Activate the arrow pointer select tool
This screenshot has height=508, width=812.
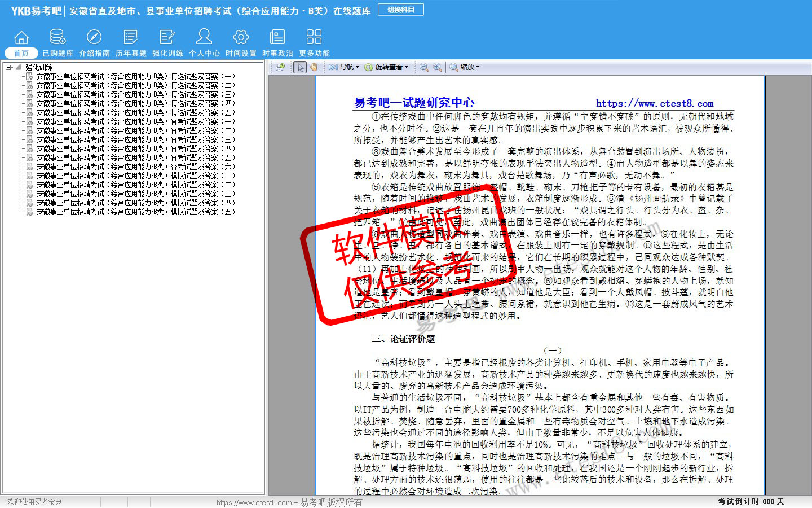[300, 67]
